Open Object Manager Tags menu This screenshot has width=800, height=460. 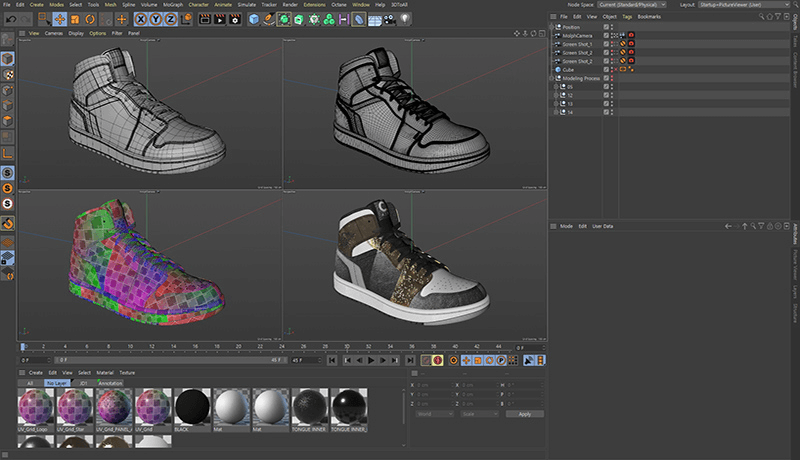tap(627, 17)
